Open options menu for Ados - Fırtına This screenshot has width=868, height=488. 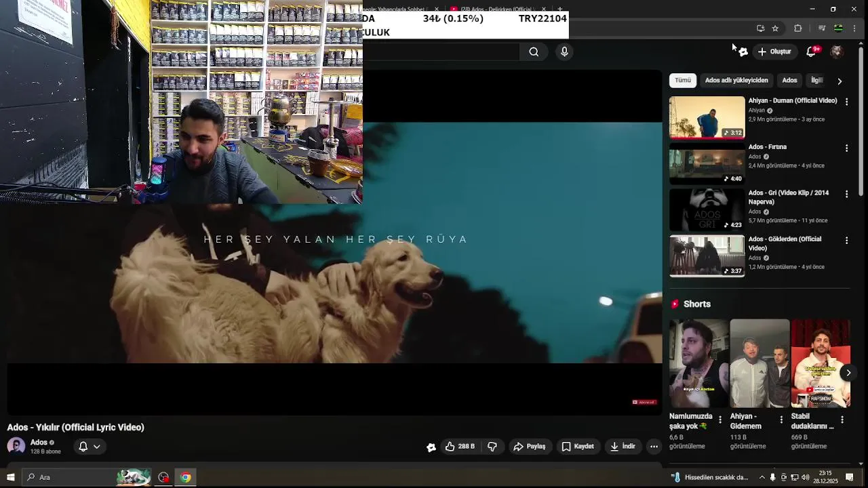click(x=846, y=148)
